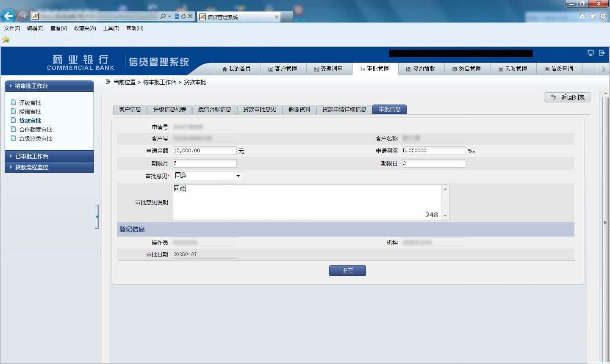The height and width of the screenshot is (364, 610).
Task: Open browser favorites star icon
Action: tap(593, 17)
